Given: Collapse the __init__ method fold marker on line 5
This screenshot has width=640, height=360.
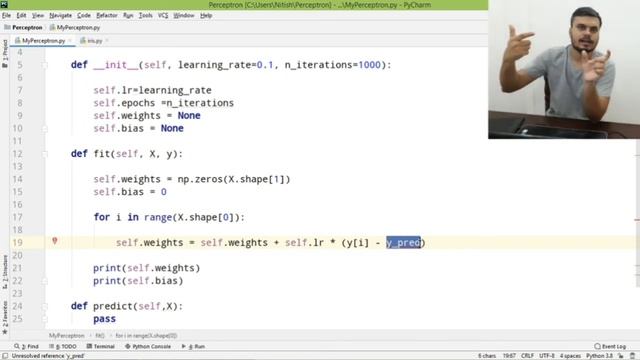Looking at the screenshot, I should click(x=45, y=65).
